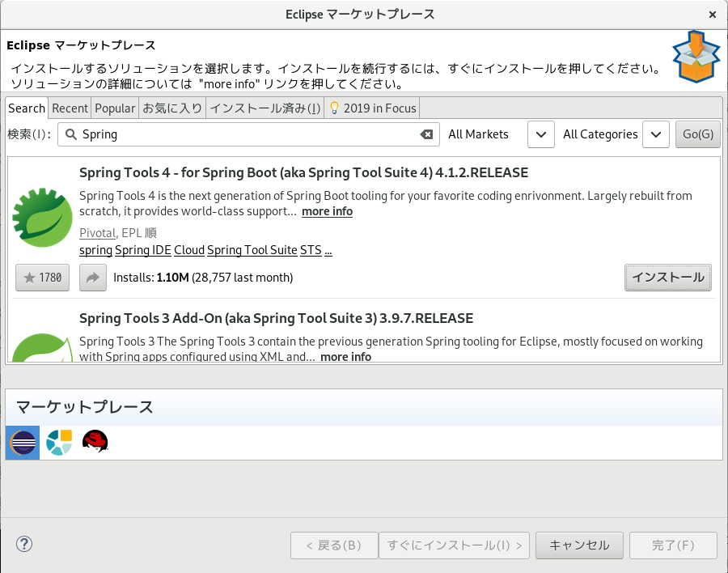
Task: Share Spring Tools 4 via arrow button
Action: 93,278
